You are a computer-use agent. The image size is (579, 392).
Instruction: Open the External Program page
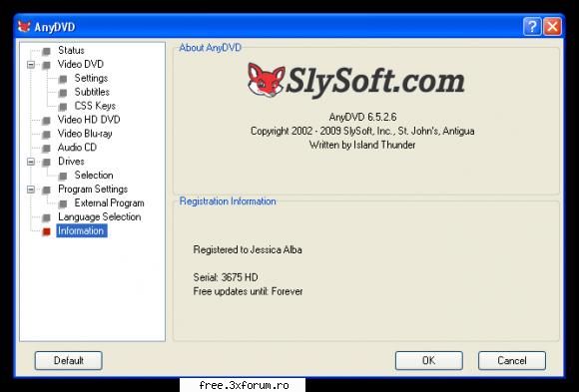tap(109, 203)
